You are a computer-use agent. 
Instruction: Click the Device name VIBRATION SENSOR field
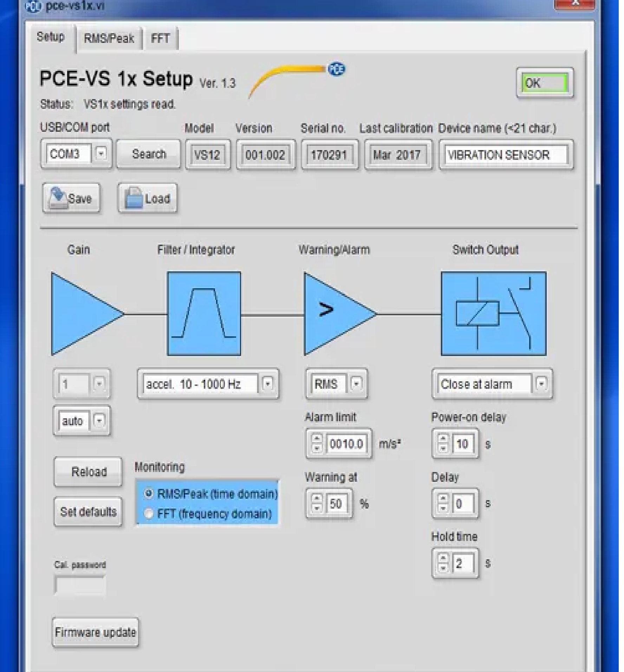(x=506, y=155)
